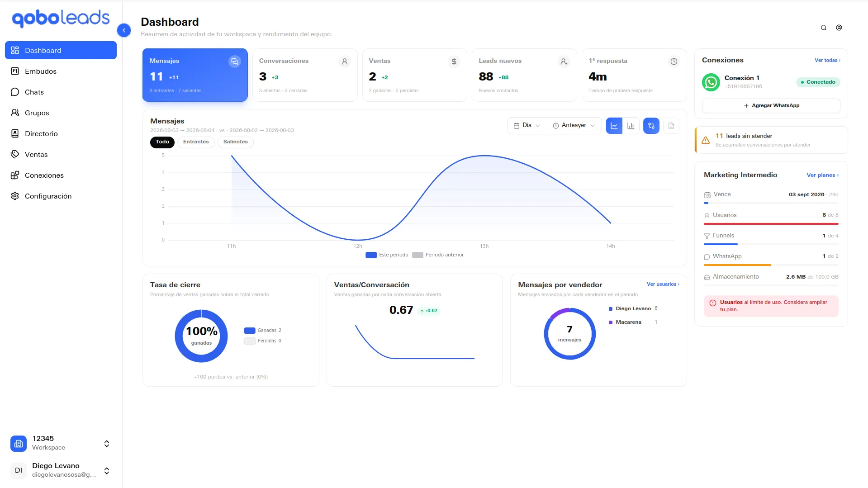The height and width of the screenshot is (488, 868).
Task: Click the Usuarios person icon
Action: pos(707,216)
